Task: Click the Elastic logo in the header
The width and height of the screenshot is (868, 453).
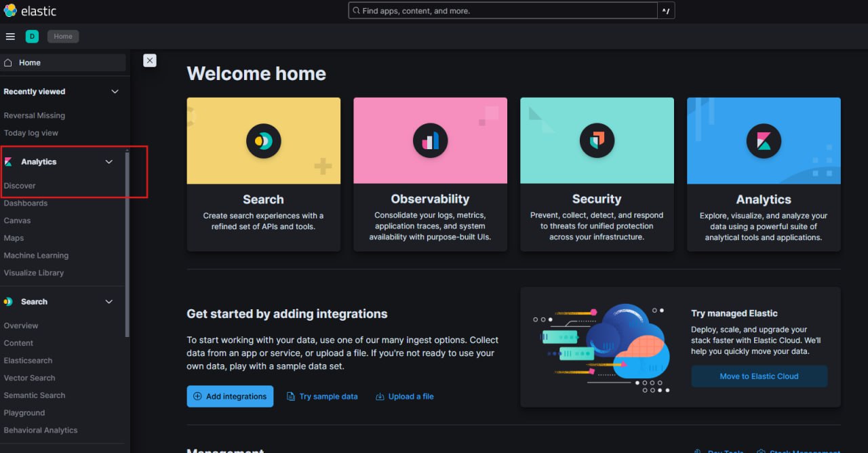Action: tap(30, 11)
